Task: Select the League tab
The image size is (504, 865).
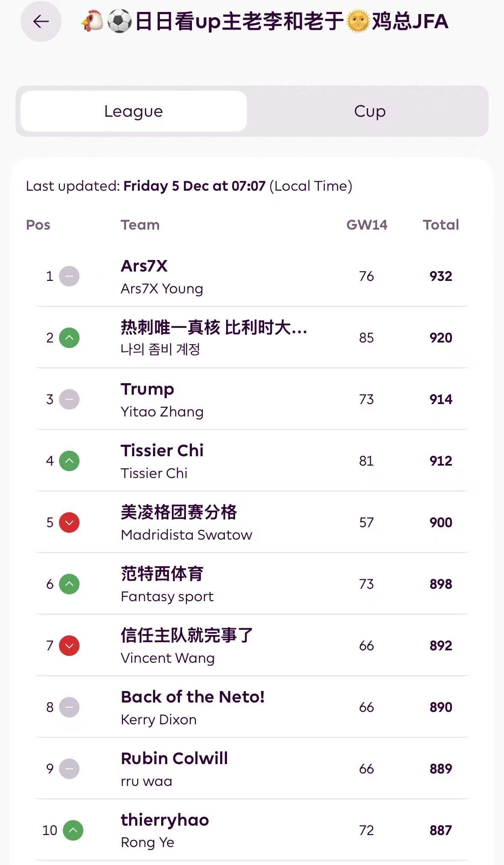Action: point(133,111)
